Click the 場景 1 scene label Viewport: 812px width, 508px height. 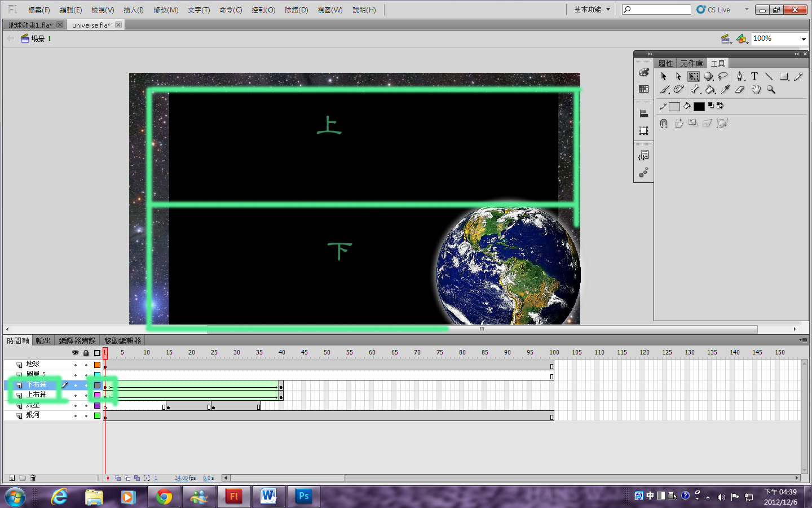[41, 39]
